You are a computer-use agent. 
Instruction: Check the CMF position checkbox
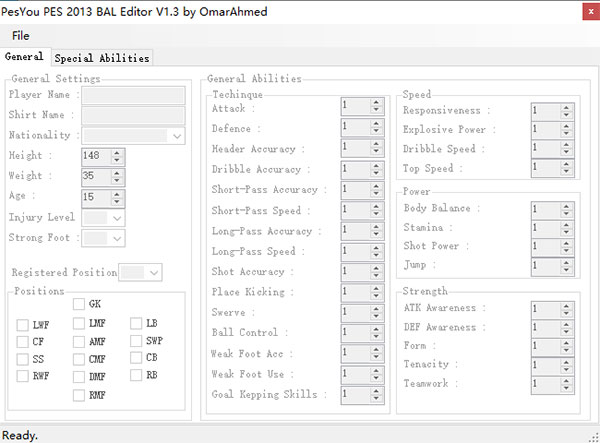79,359
